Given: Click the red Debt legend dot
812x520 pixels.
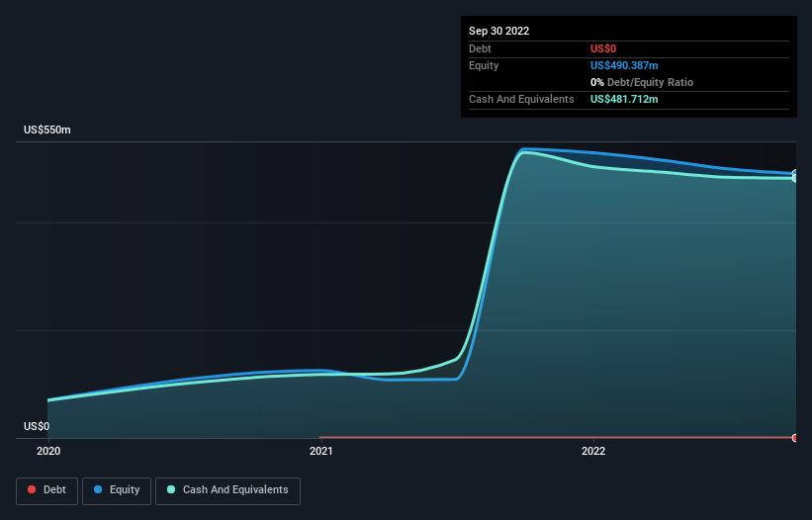Looking at the screenshot, I should (x=32, y=489).
